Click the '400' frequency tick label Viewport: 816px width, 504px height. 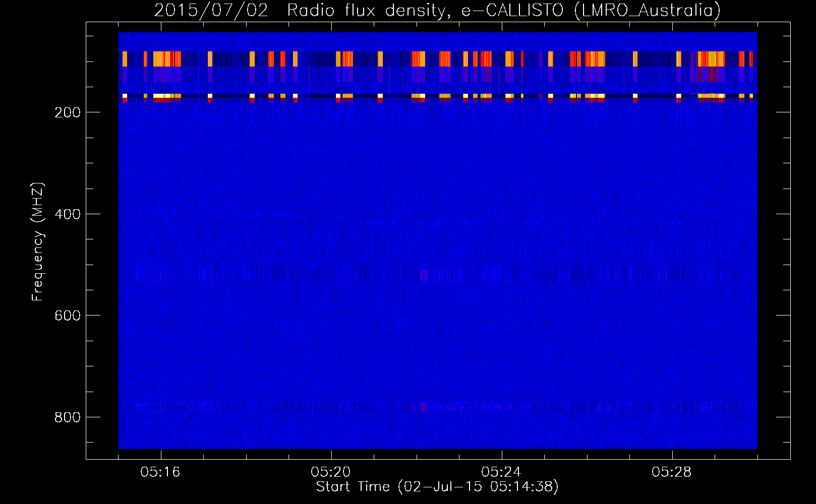click(x=68, y=214)
